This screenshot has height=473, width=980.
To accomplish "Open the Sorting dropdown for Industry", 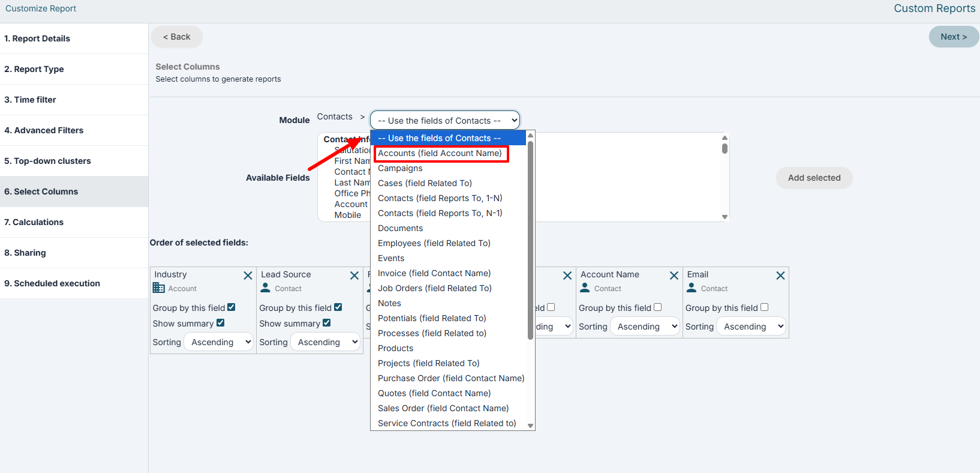I will click(x=219, y=342).
